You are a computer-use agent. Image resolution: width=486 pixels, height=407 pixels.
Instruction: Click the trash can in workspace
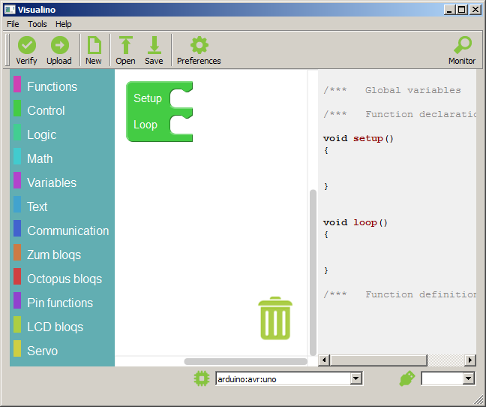click(275, 318)
